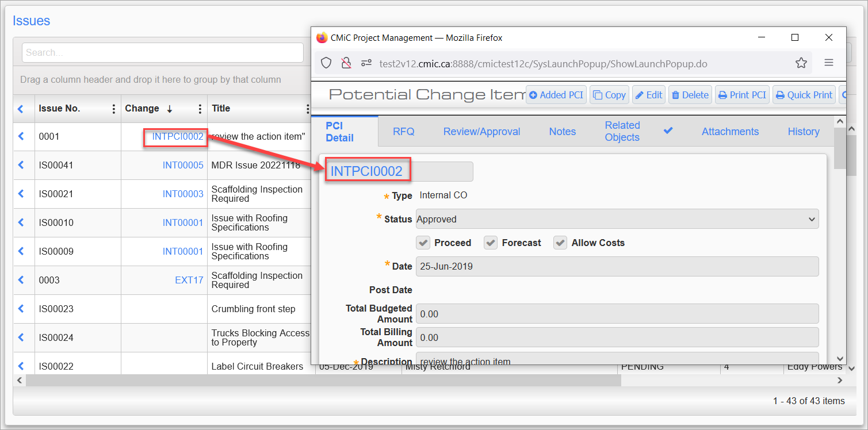
Task: Bookmark this page with the star icon
Action: [x=801, y=63]
